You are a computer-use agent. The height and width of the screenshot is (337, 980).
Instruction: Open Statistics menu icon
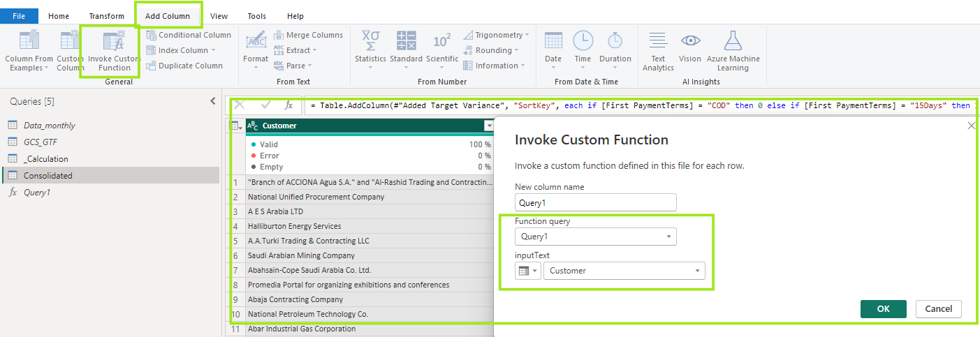coord(370,40)
